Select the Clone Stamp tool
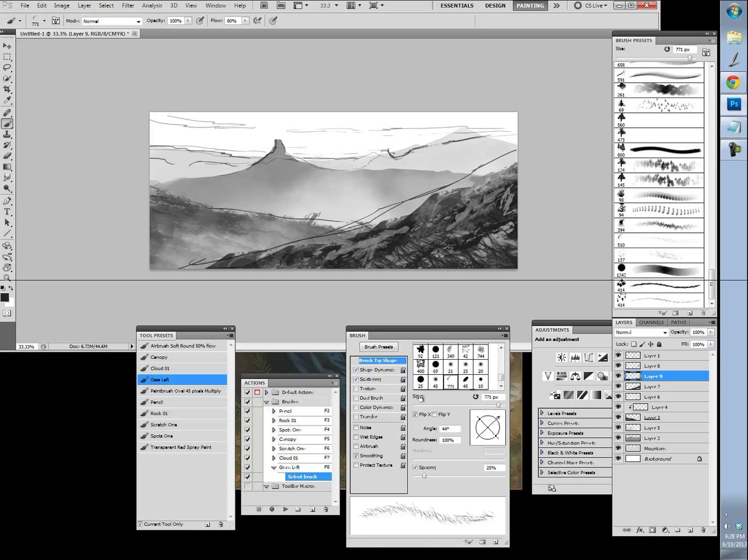748x560 pixels. tap(7, 134)
